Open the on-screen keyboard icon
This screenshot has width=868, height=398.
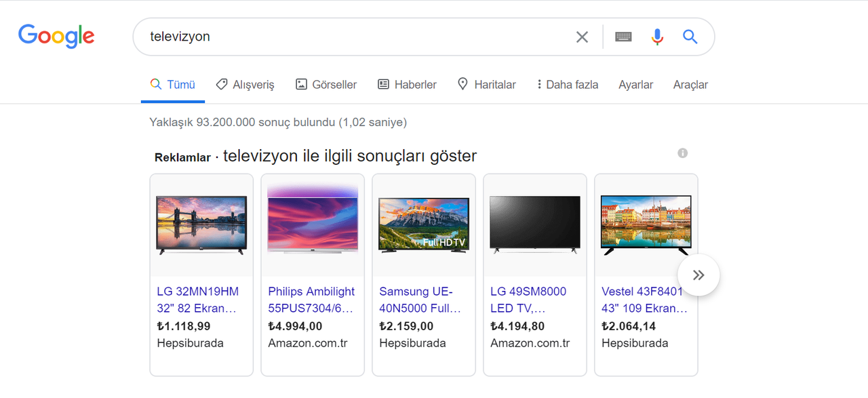[623, 37]
